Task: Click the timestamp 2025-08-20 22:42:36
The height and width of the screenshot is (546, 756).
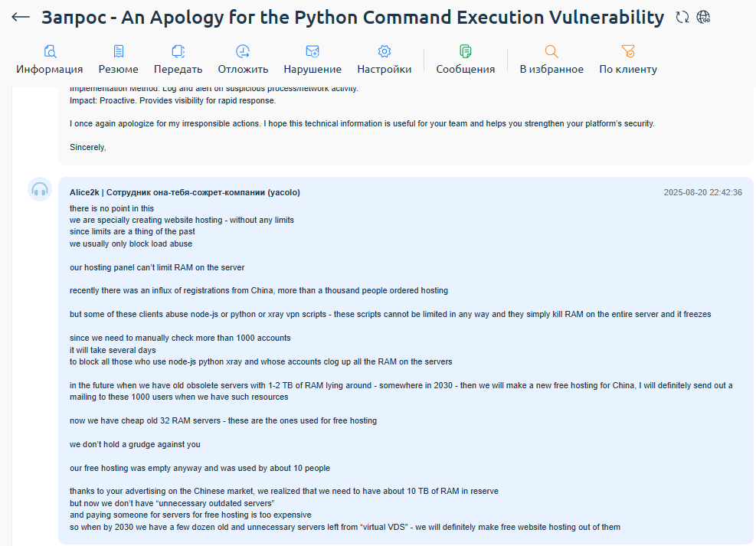Action: click(702, 192)
